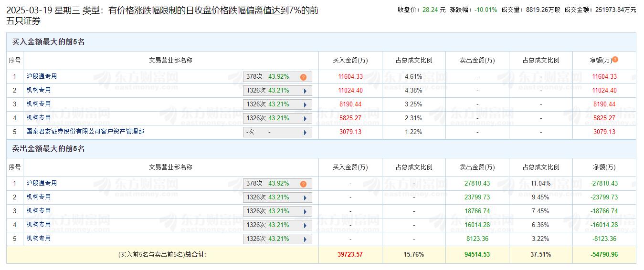
Task: Click the help icon beside the 净额(万) header
Action: 615,60
